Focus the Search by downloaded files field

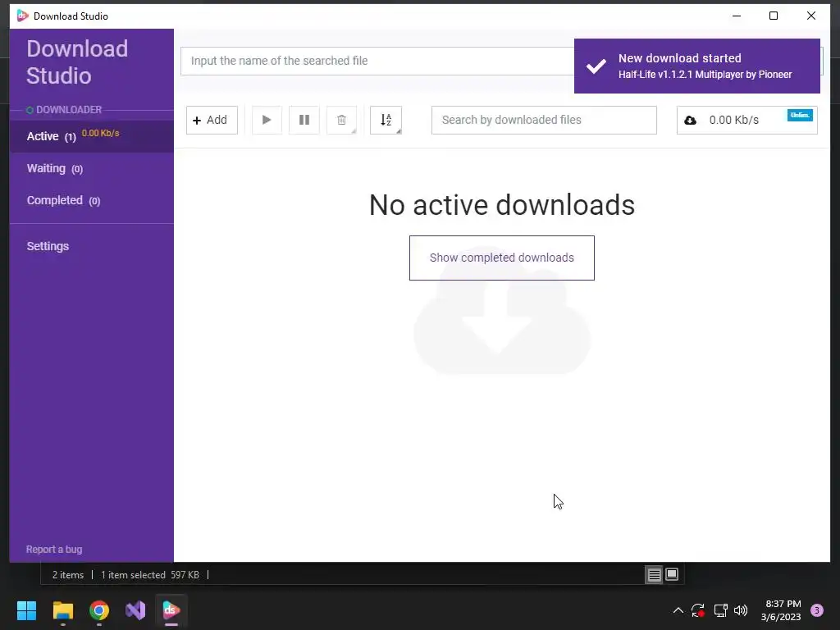click(x=544, y=120)
